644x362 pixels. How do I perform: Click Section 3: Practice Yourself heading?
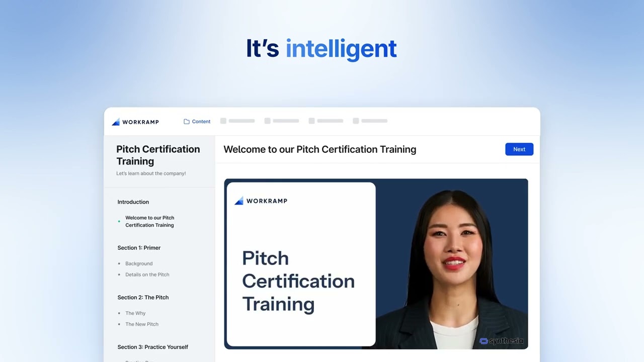point(153,347)
